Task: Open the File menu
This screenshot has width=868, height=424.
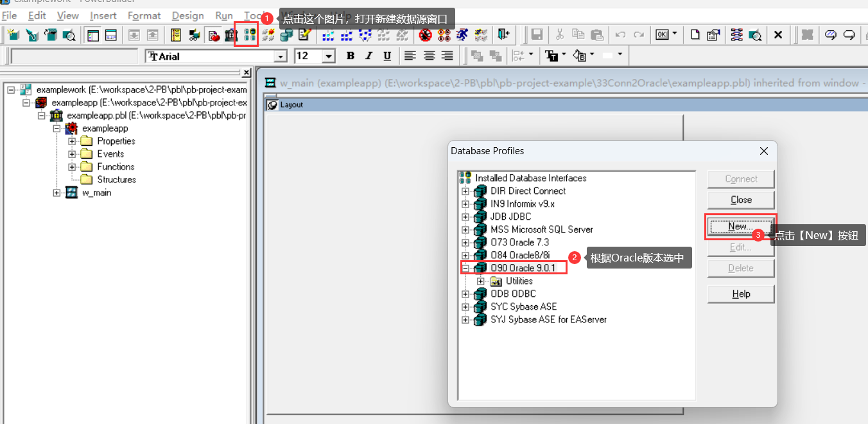Action: click(x=10, y=15)
